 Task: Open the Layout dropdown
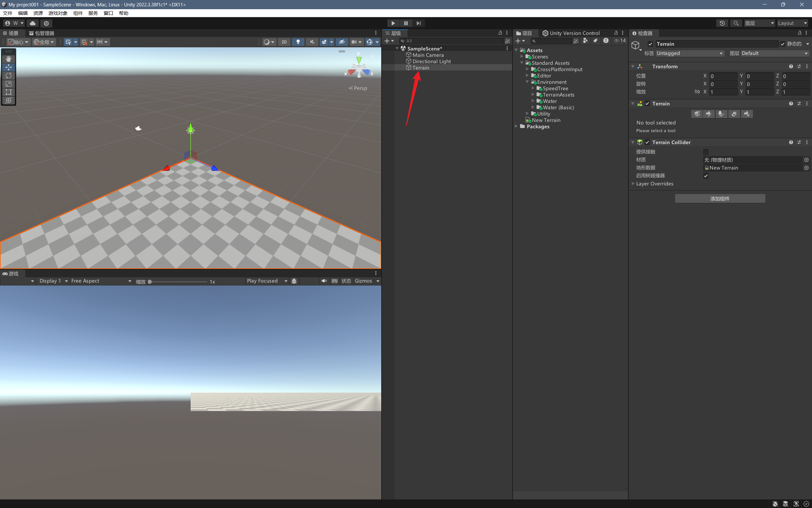793,23
